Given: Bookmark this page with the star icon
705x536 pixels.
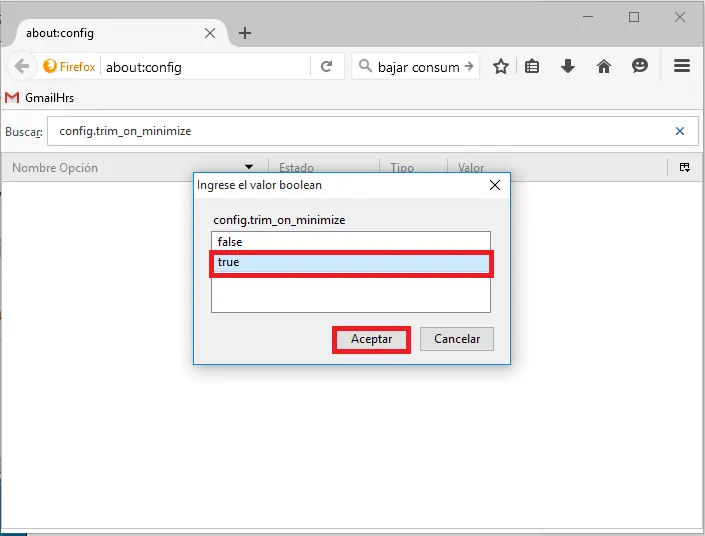Looking at the screenshot, I should tap(500, 67).
